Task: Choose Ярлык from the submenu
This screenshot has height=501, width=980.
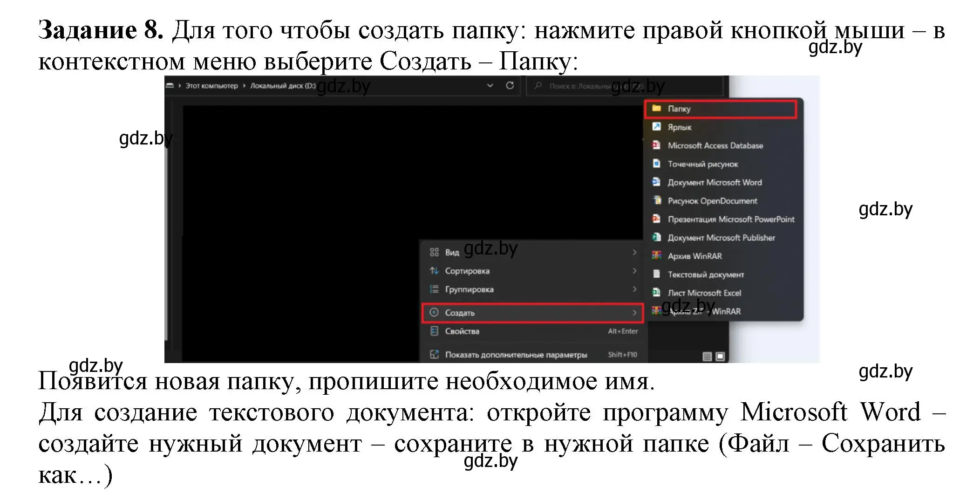Action: tap(721, 127)
